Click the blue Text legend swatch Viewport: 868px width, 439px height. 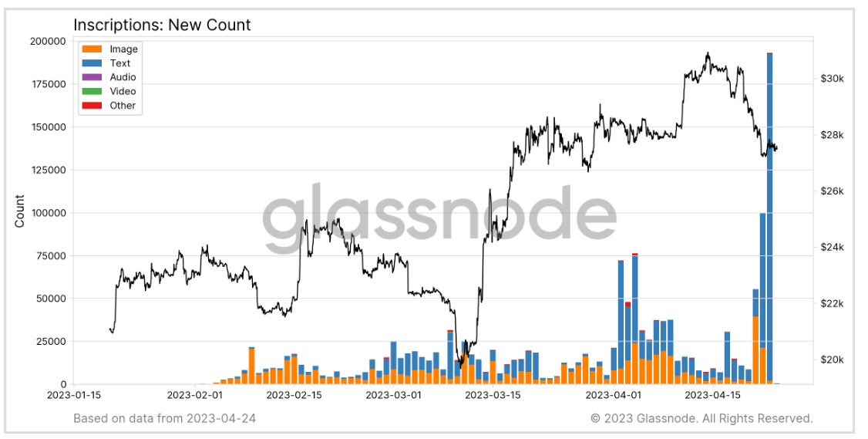pos(91,63)
